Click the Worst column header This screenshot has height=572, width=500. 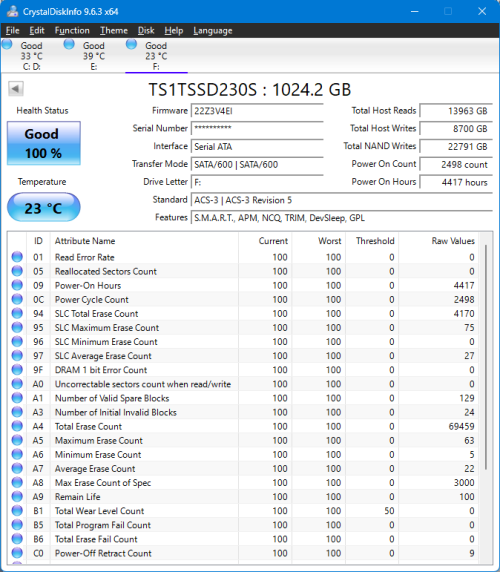coord(318,241)
